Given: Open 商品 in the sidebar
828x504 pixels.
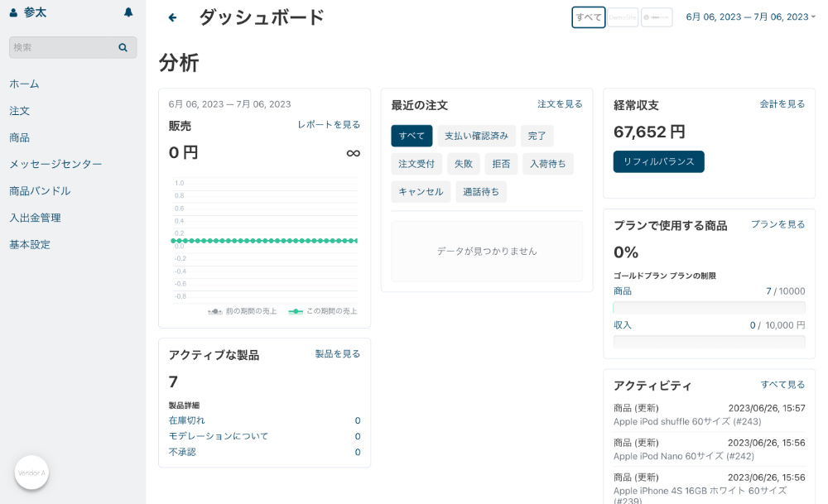Looking at the screenshot, I should coord(20,137).
